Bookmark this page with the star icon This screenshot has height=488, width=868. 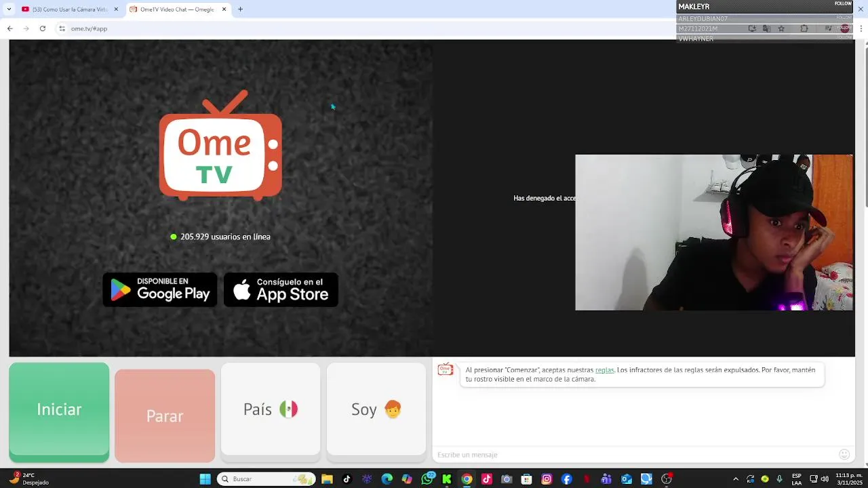point(781,28)
